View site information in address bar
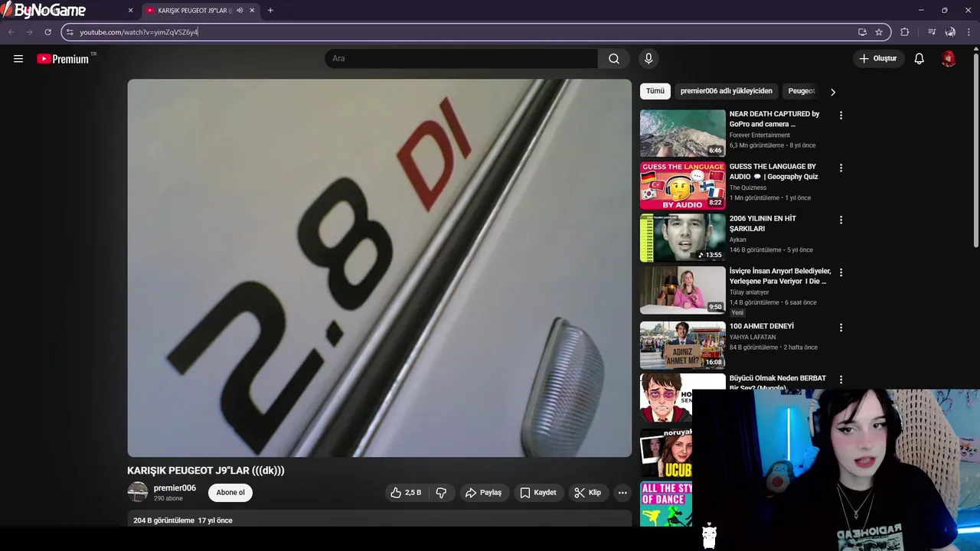The height and width of the screenshot is (551, 980). 70,32
